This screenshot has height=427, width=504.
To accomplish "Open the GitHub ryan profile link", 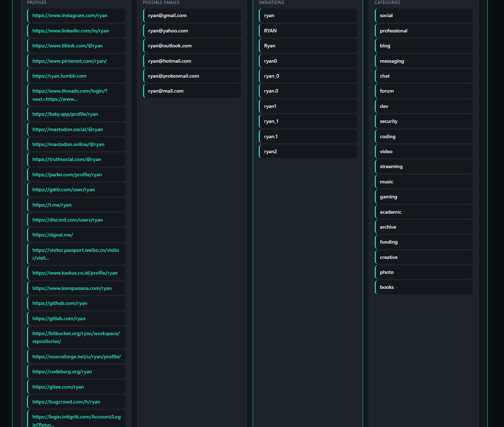I will (x=60, y=303).
